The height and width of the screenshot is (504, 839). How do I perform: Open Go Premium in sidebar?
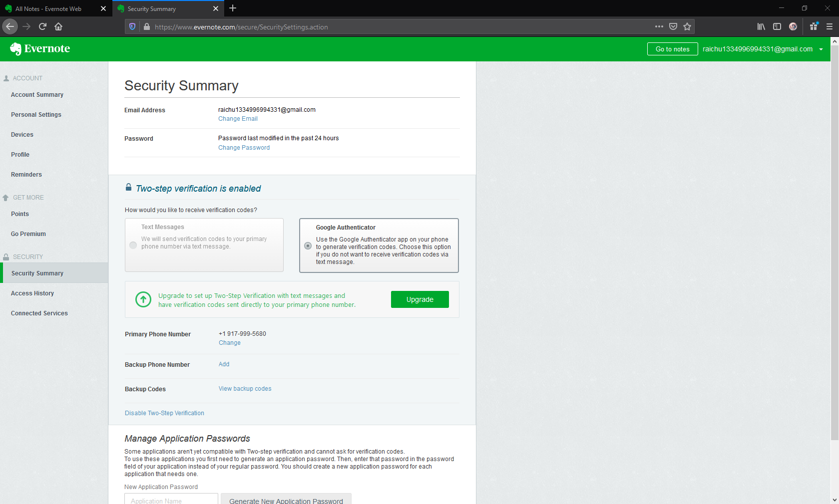28,234
